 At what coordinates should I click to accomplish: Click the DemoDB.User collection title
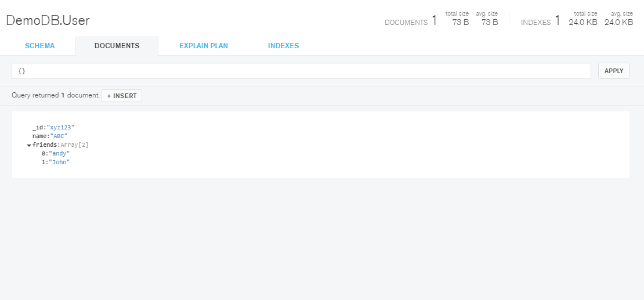pyautogui.click(x=48, y=20)
